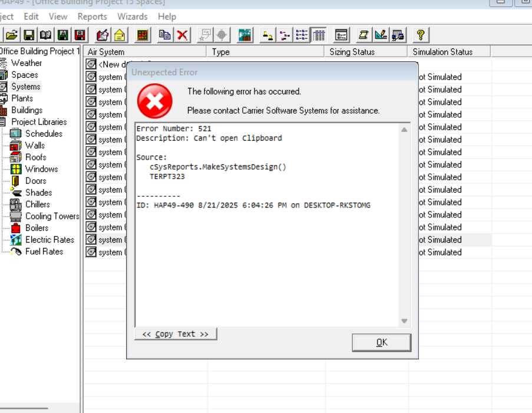
Task: Sort by the Air System column header
Action: pos(145,52)
